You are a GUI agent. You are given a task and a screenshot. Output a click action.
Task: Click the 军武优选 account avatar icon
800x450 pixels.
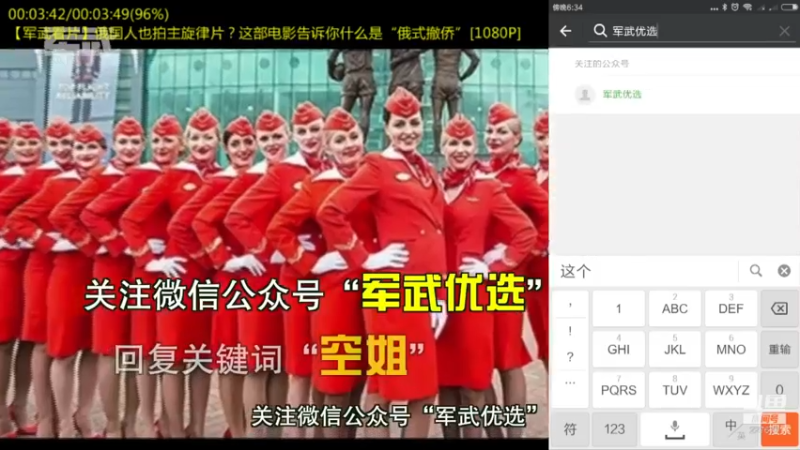coord(585,94)
